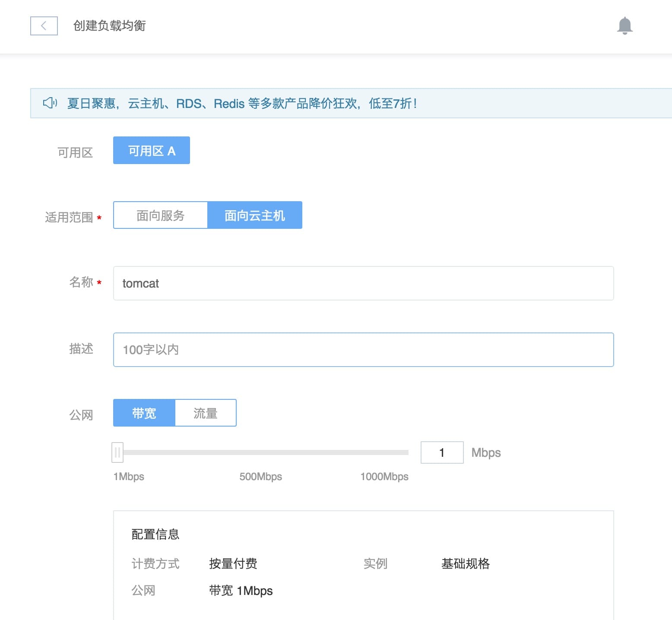The height and width of the screenshot is (620, 672).
Task: Click the name field containing tomcat
Action: pyautogui.click(x=363, y=283)
